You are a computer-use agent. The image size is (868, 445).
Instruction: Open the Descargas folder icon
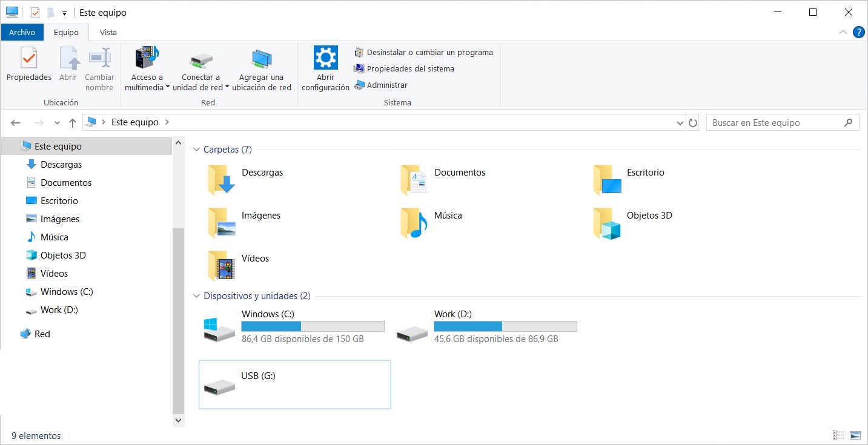click(221, 180)
